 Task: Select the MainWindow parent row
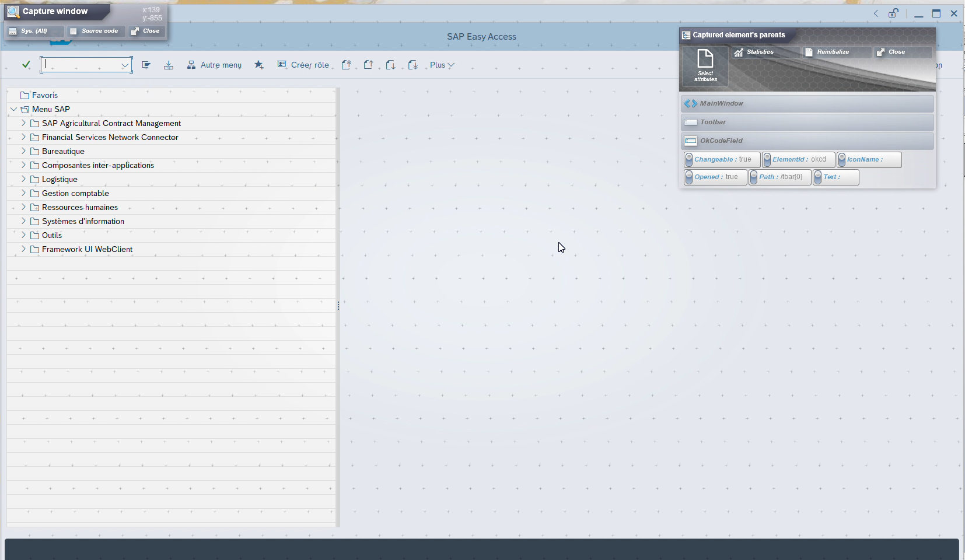click(x=807, y=103)
